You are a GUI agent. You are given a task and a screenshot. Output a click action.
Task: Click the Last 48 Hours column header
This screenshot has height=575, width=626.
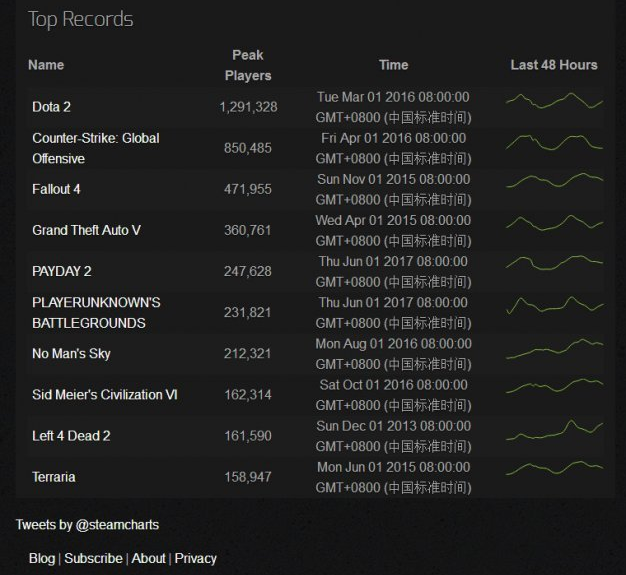[x=554, y=65]
